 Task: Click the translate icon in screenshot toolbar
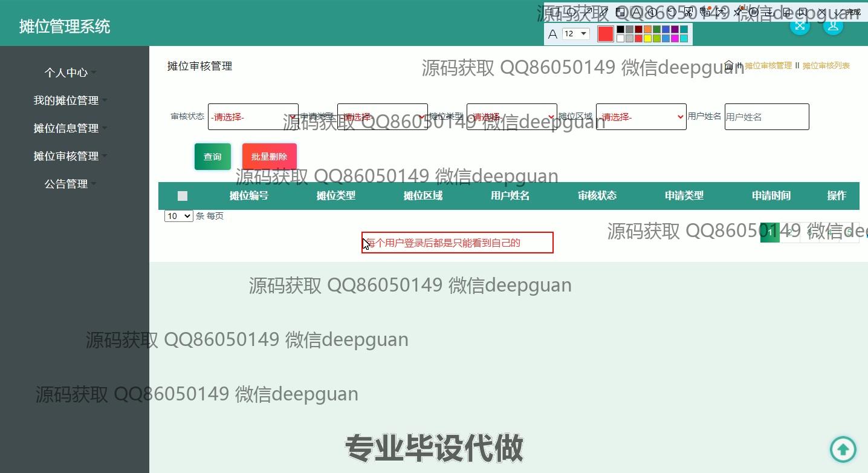(x=704, y=12)
